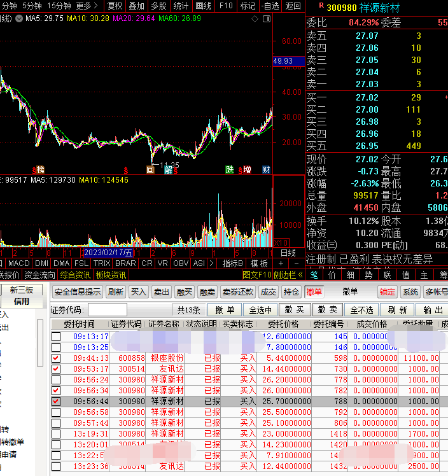Image resolution: width=448 pixels, height=476 pixels.
Task: Uncheck the 祥源新材 26.00 order checkbox
Action: point(56,391)
